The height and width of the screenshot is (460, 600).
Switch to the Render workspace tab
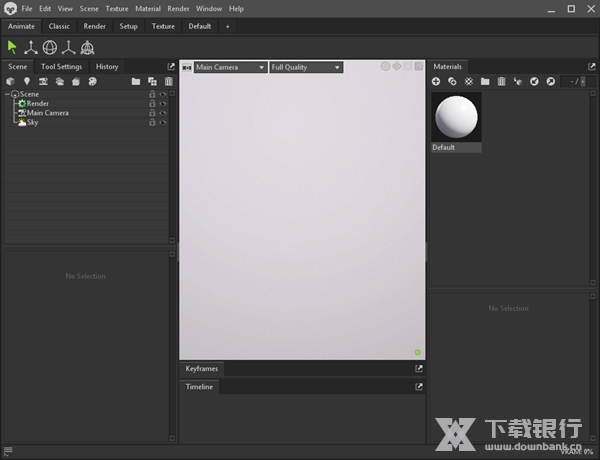point(95,26)
